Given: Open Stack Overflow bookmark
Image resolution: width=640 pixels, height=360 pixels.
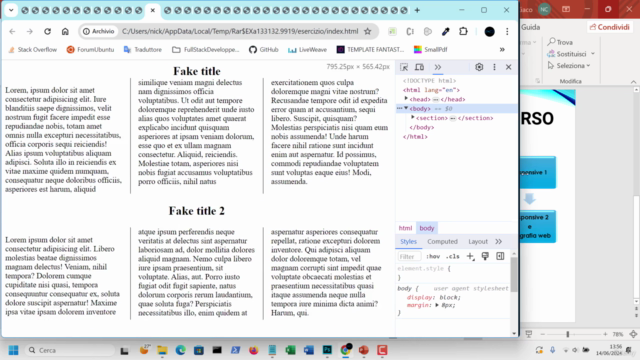Looking at the screenshot, I should (33, 49).
